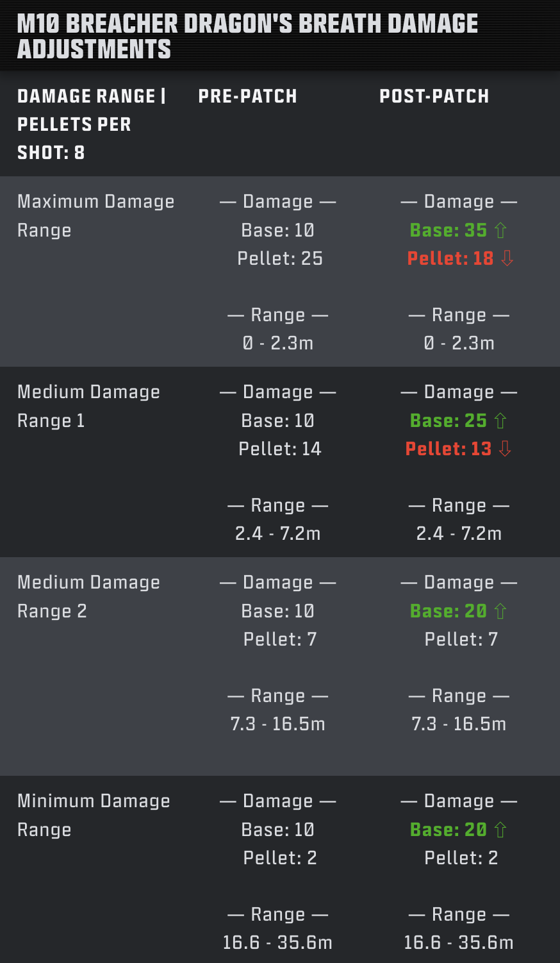The width and height of the screenshot is (560, 963).
Task: Select the Medium Damage Range 2 row label
Action: click(88, 596)
